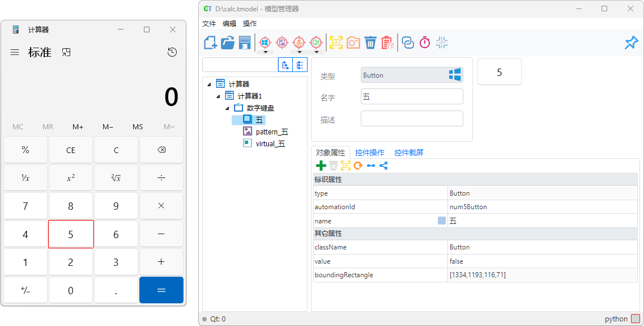
Task: Click the collapse arrows toolbar icon
Action: pos(442,43)
